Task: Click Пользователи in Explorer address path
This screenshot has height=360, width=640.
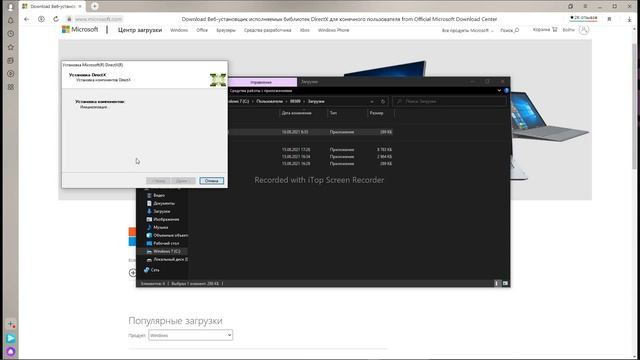Action: pyautogui.click(x=269, y=101)
